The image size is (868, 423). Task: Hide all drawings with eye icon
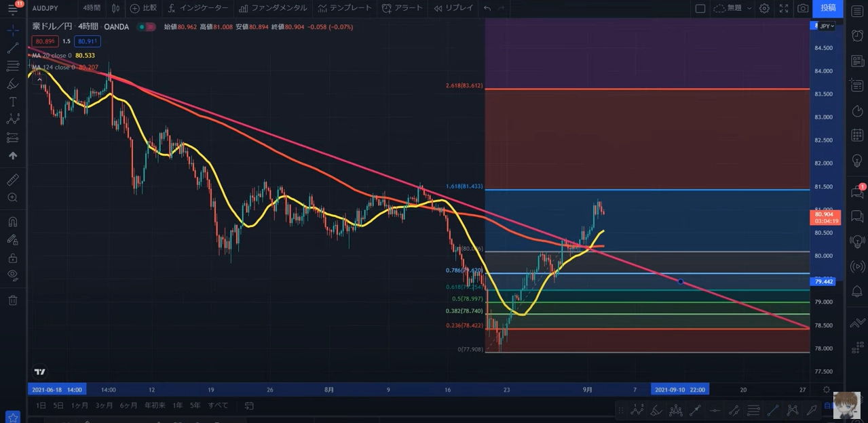pyautogui.click(x=13, y=275)
